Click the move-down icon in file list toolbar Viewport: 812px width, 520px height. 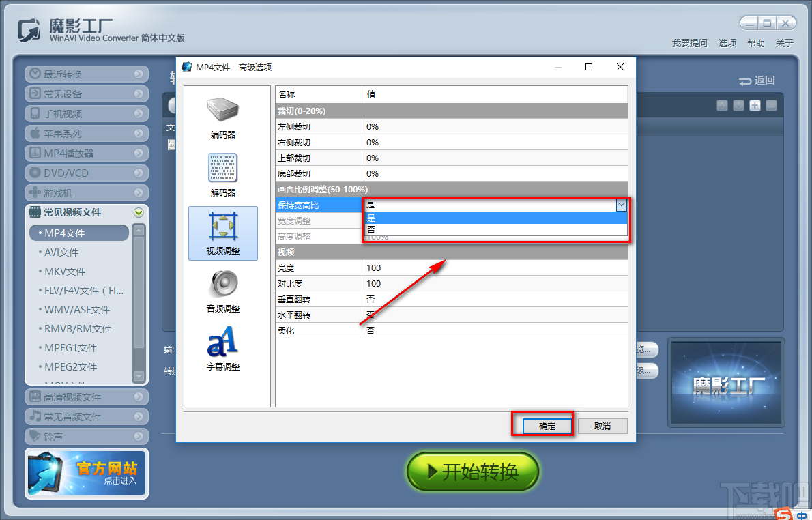[x=739, y=106]
